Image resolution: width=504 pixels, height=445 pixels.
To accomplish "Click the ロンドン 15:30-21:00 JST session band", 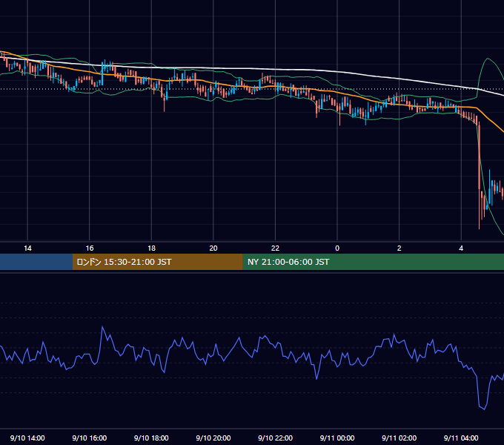I will [157, 262].
